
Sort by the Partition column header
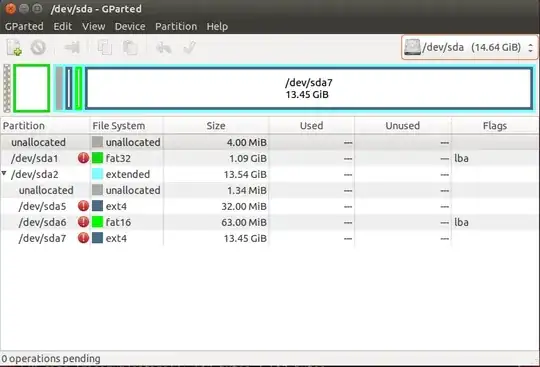tap(45, 126)
